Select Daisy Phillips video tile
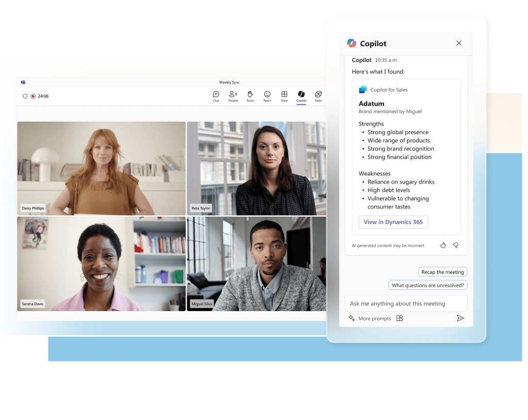528x420 pixels. (102, 169)
